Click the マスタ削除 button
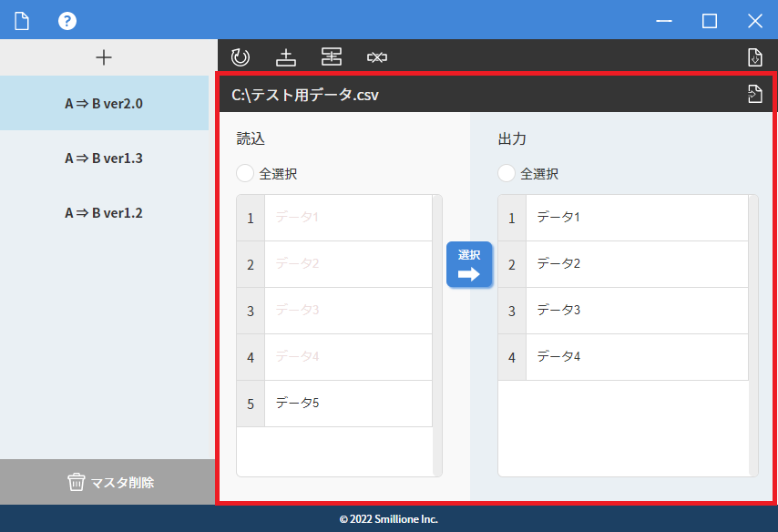 107,482
